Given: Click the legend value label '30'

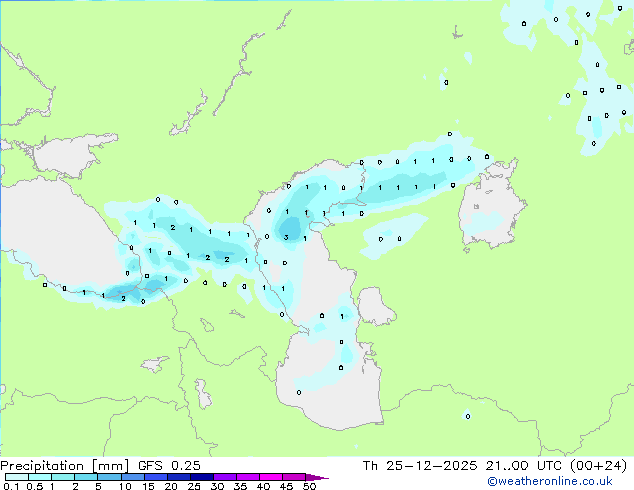Looking at the screenshot, I should pos(217,486).
